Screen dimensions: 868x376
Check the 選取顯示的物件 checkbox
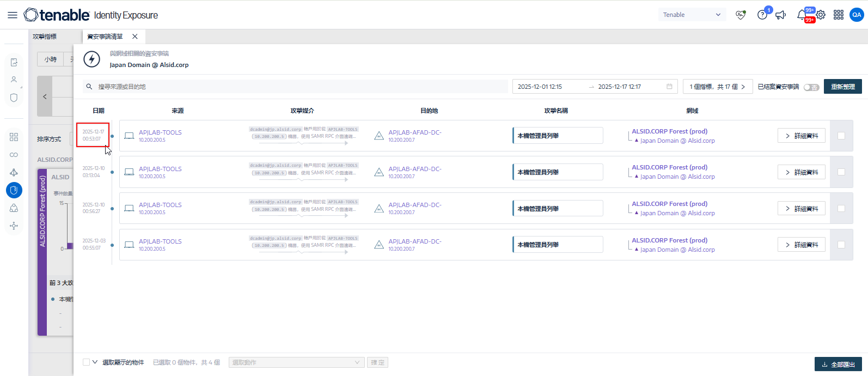tap(87, 362)
